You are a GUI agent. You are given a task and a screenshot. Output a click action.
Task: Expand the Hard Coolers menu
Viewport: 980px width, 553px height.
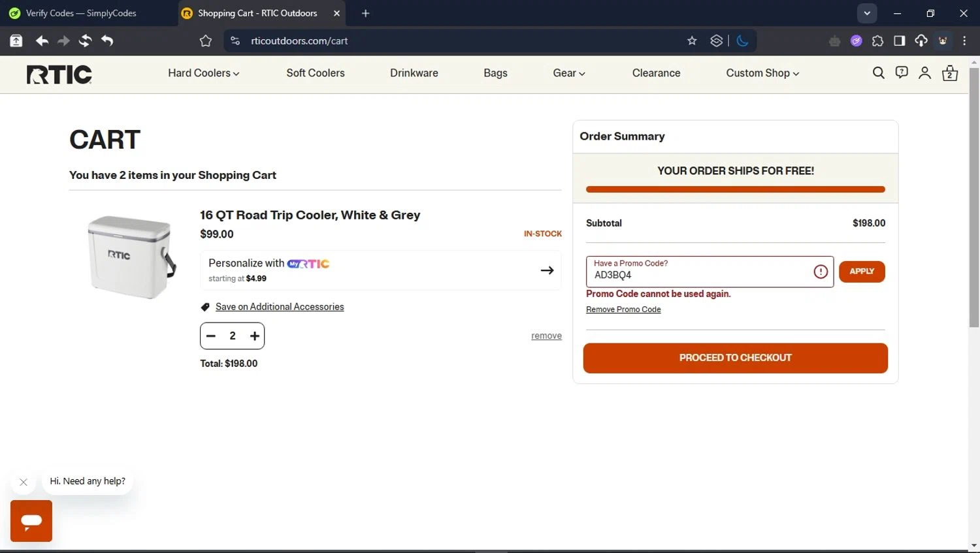(203, 73)
